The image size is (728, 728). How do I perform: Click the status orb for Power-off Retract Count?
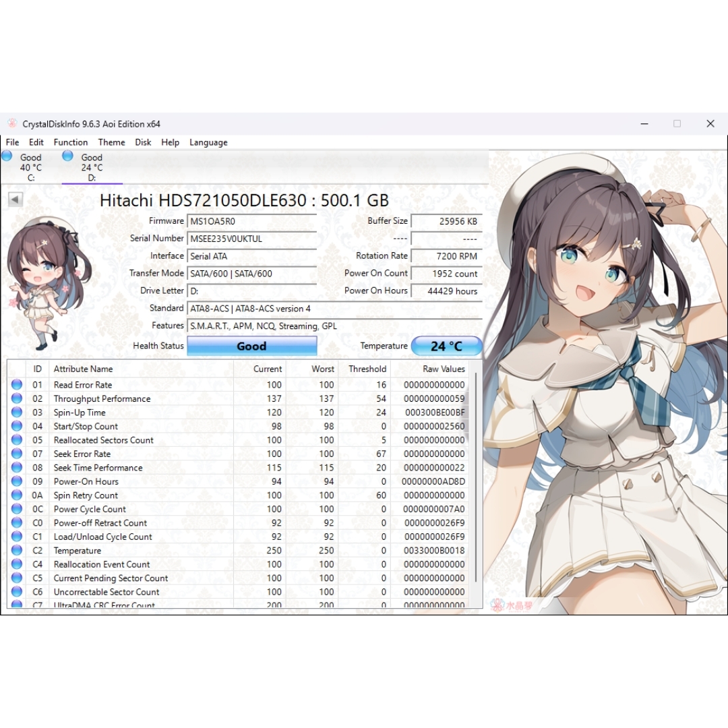point(17,523)
